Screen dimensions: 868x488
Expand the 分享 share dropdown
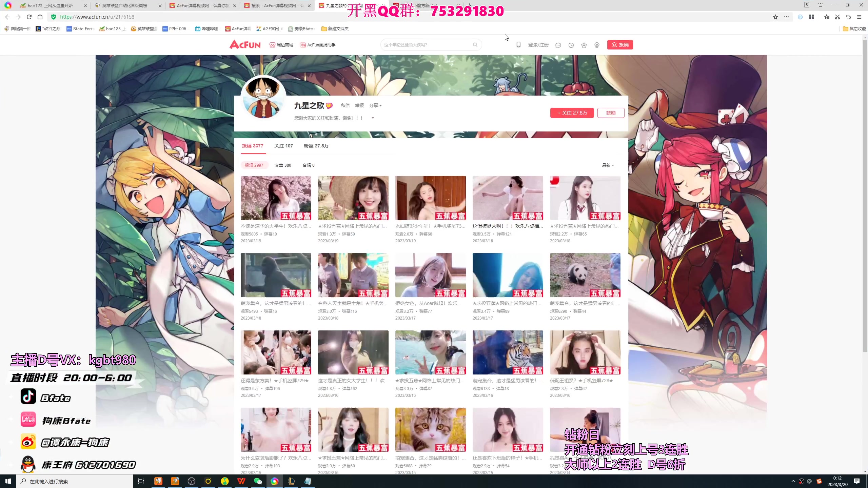[x=375, y=106]
